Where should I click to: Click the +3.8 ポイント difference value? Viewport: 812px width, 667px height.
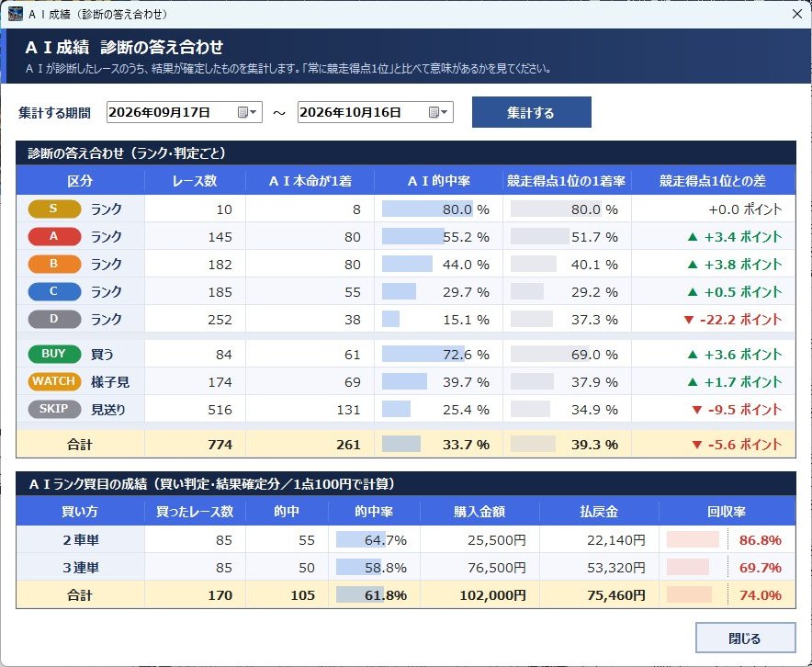734,265
